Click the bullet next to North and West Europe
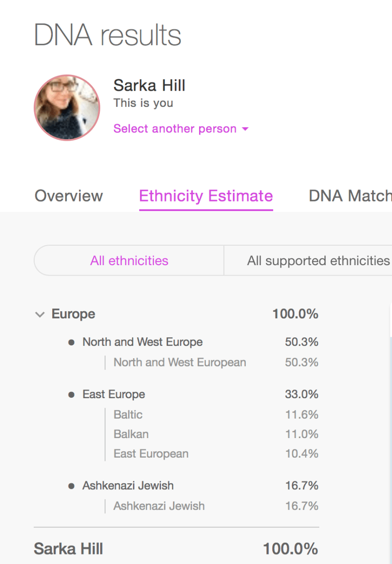 [x=71, y=342]
